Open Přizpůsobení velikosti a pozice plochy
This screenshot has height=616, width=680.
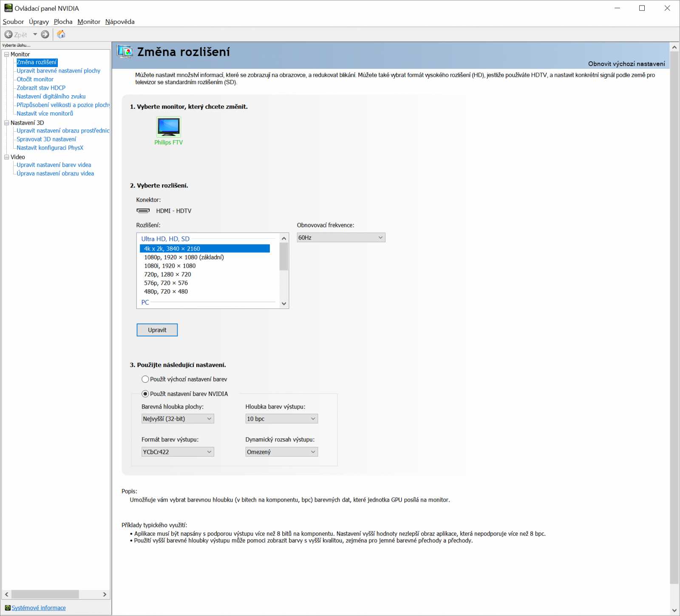pyautogui.click(x=63, y=105)
